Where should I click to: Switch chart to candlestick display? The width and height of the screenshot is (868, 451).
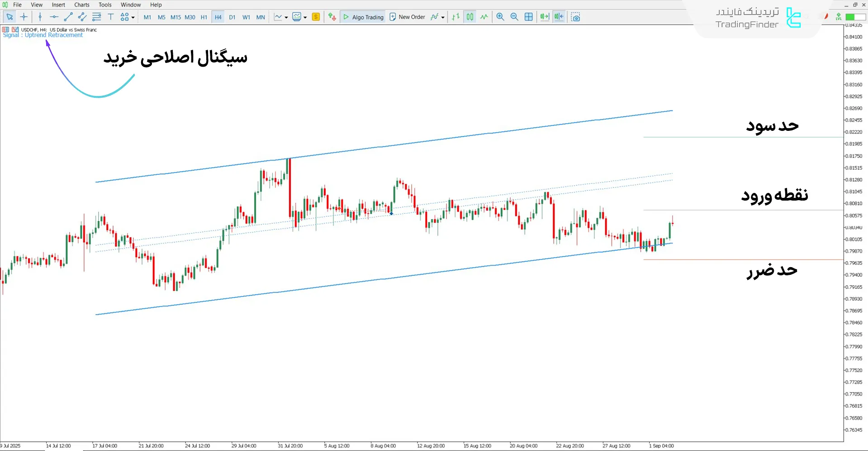point(470,17)
